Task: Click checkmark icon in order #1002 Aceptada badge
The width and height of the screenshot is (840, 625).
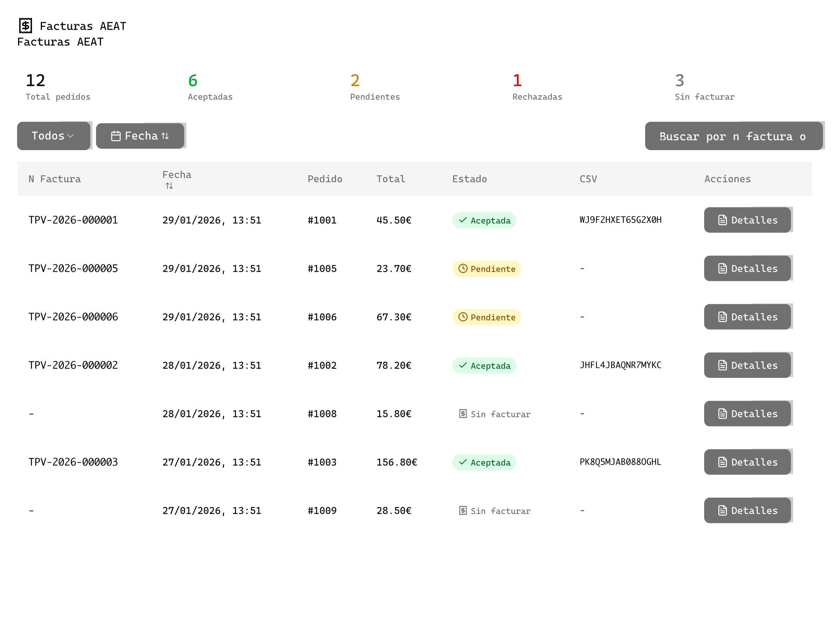Action: [463, 365]
